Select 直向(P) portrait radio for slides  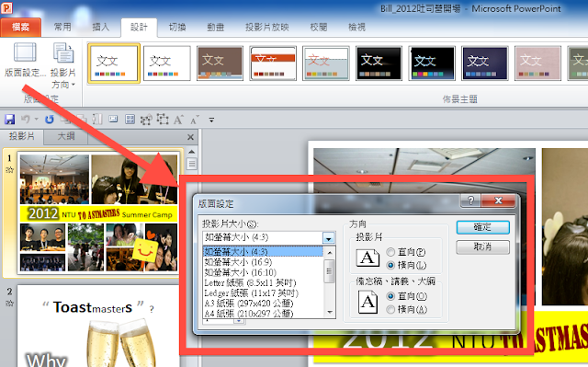coord(390,252)
